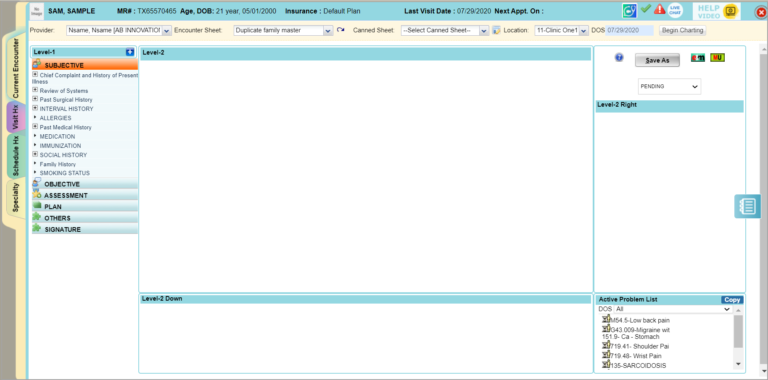Open the Active Problem List DOS dropdown
Viewport: 768px width, 380px height.
[673, 309]
